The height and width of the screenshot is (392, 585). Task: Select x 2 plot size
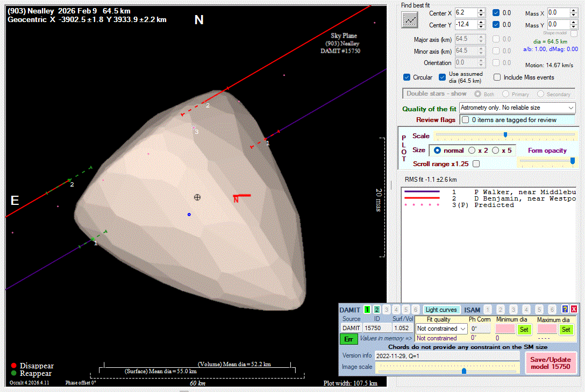tap(472, 151)
